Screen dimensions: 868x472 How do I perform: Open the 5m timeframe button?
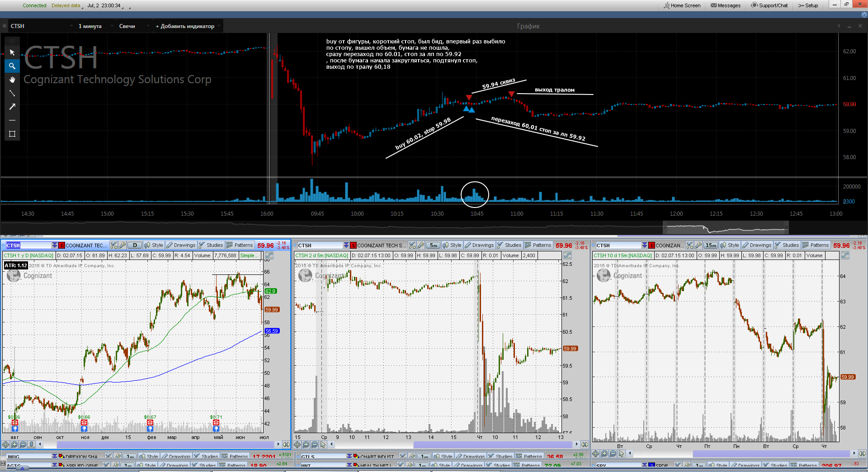pyautogui.click(x=433, y=245)
